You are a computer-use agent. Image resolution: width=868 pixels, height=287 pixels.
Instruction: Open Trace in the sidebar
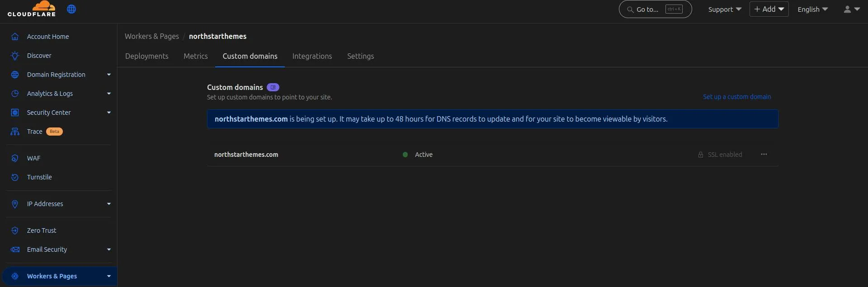pos(34,132)
